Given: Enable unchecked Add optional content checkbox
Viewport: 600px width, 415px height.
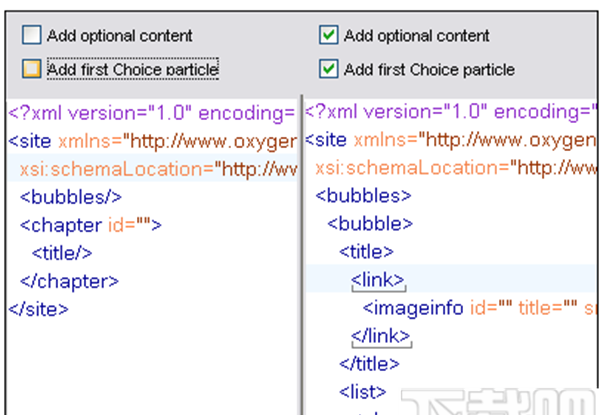Looking at the screenshot, I should click(x=31, y=35).
